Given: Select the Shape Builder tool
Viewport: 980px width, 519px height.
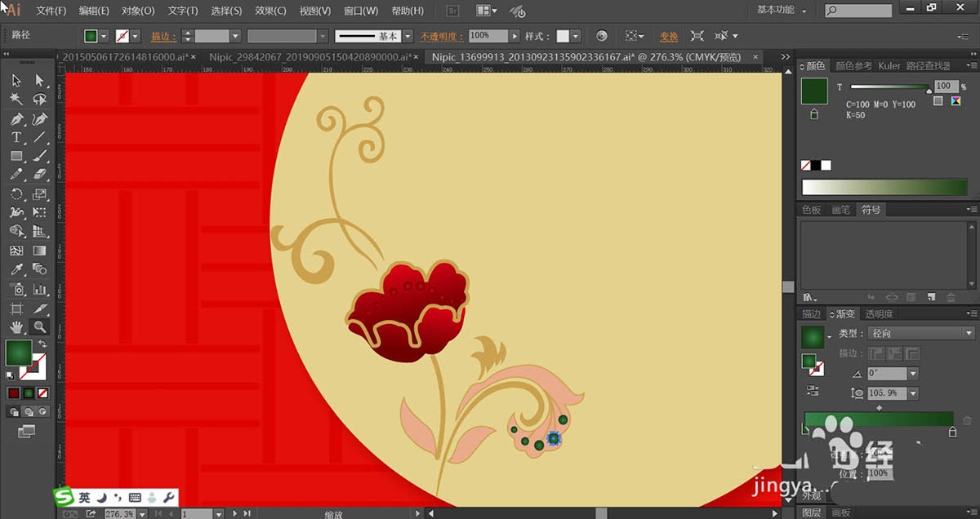Looking at the screenshot, I should [x=16, y=232].
